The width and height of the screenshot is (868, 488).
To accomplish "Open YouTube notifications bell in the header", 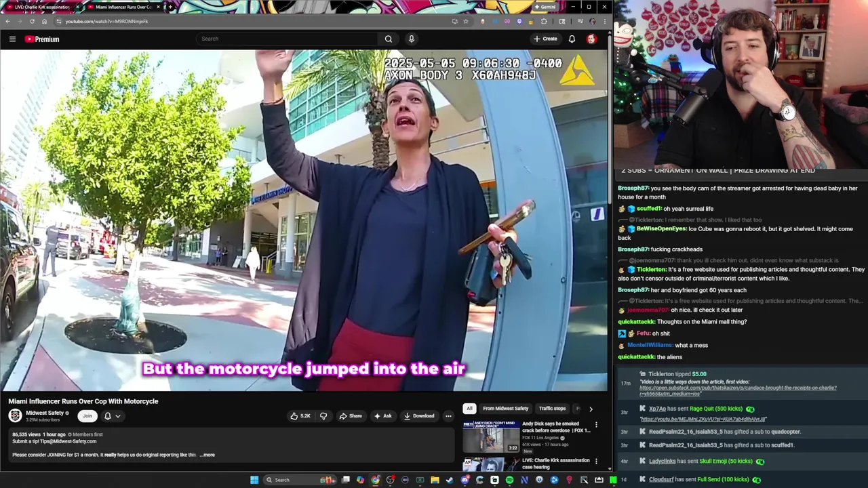I will [572, 39].
